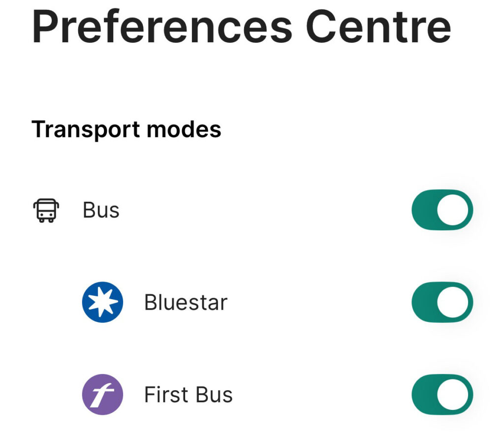Click the word modes in section heading

184,129
